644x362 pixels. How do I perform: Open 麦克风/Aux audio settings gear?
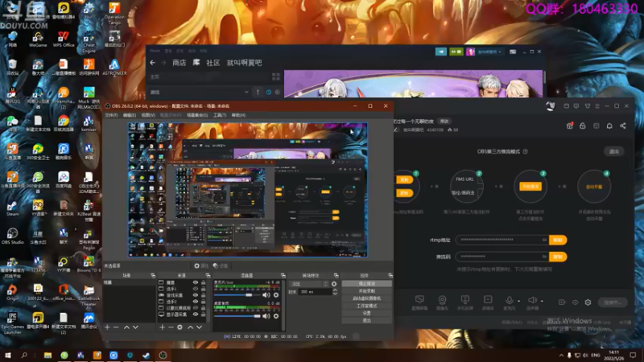[x=276, y=295]
